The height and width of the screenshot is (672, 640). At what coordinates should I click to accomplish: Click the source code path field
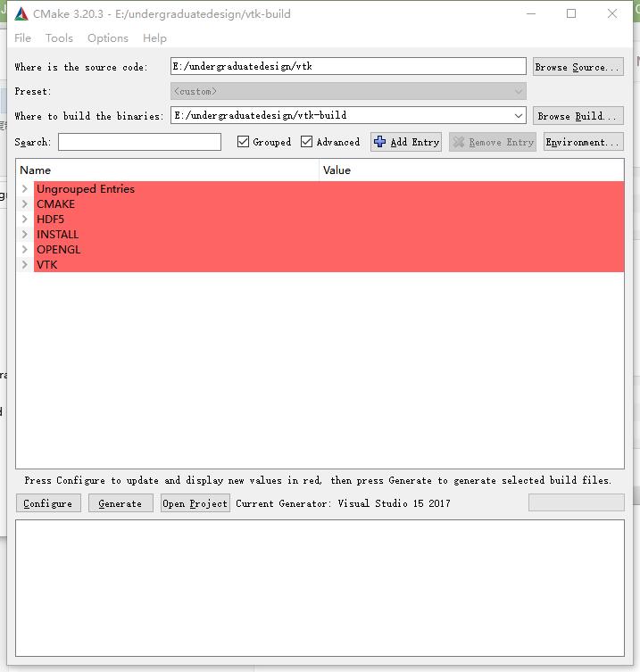pos(348,66)
